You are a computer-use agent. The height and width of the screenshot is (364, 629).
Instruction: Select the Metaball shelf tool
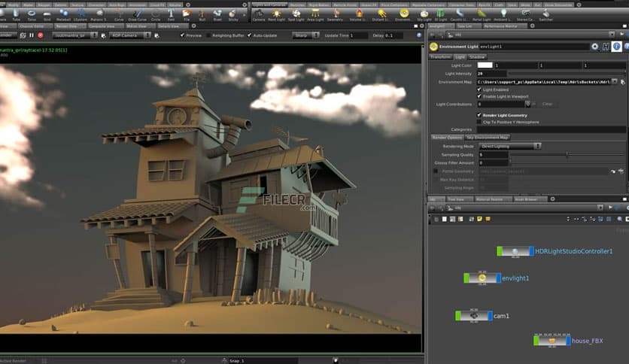[63, 15]
